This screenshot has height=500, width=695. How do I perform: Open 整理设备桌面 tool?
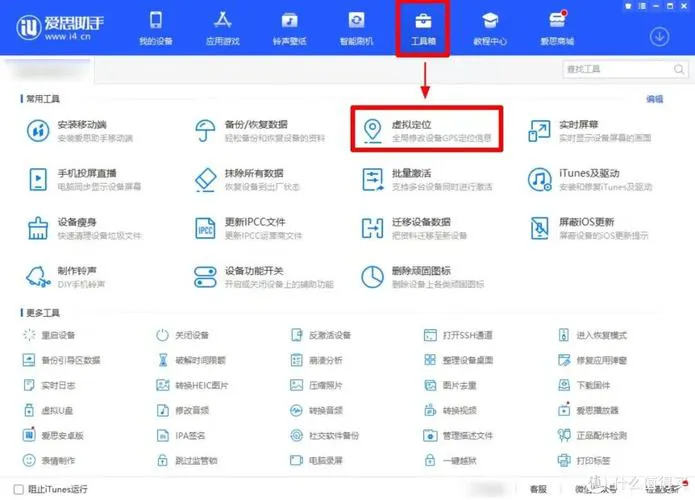point(458,360)
